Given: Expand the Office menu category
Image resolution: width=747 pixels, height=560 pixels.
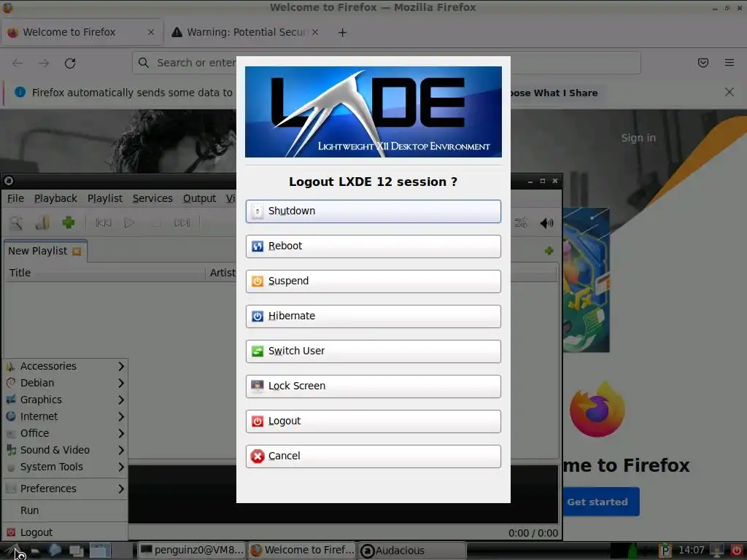Looking at the screenshot, I should pos(65,433).
